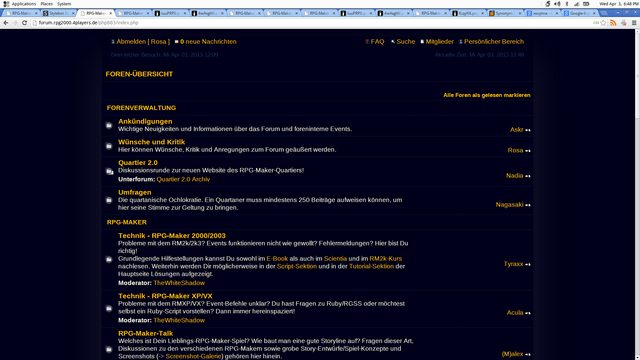Open Suche search page
This screenshot has height=360, width=640.
(406, 42)
